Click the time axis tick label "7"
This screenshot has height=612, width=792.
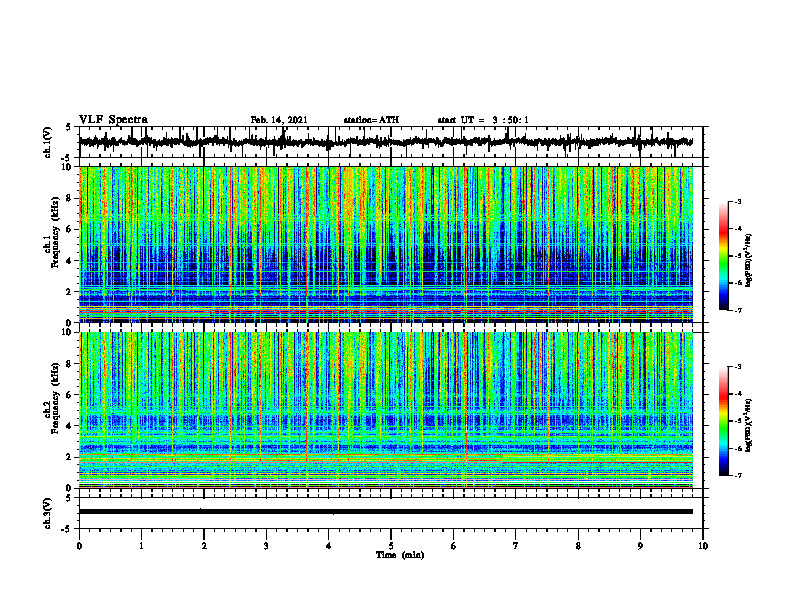tap(516, 546)
